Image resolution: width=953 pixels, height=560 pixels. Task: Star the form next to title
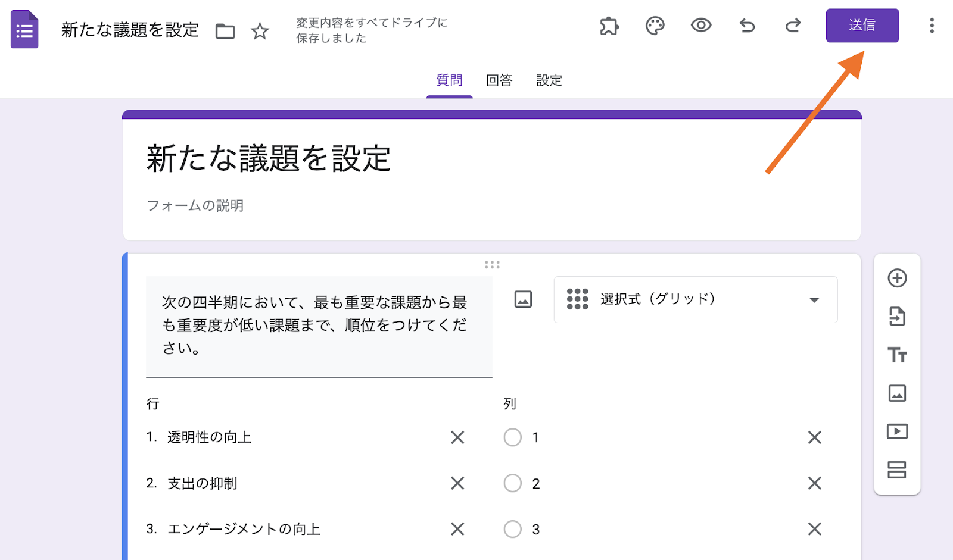click(260, 31)
